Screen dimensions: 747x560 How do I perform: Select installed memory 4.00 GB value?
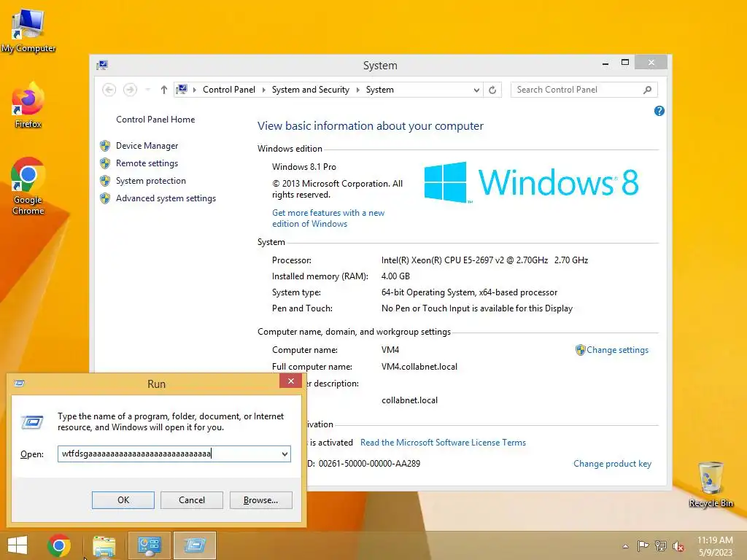pyautogui.click(x=395, y=276)
